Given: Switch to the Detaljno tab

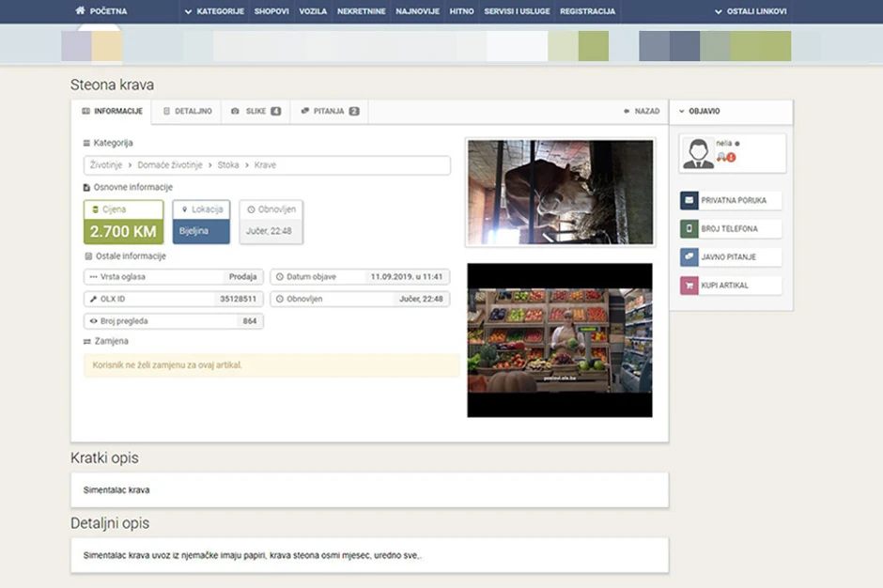Looking at the screenshot, I should click(187, 111).
